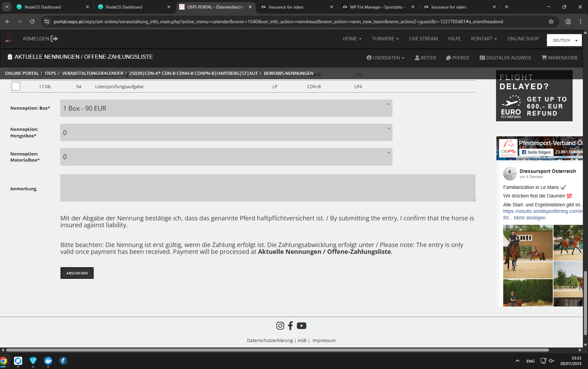Screen dimensions: 588x369
Task: Expand the HOME menu
Action: pos(352,39)
